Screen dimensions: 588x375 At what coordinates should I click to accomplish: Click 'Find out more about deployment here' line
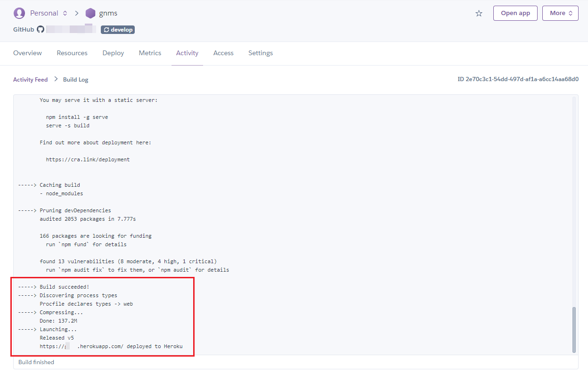(x=96, y=142)
